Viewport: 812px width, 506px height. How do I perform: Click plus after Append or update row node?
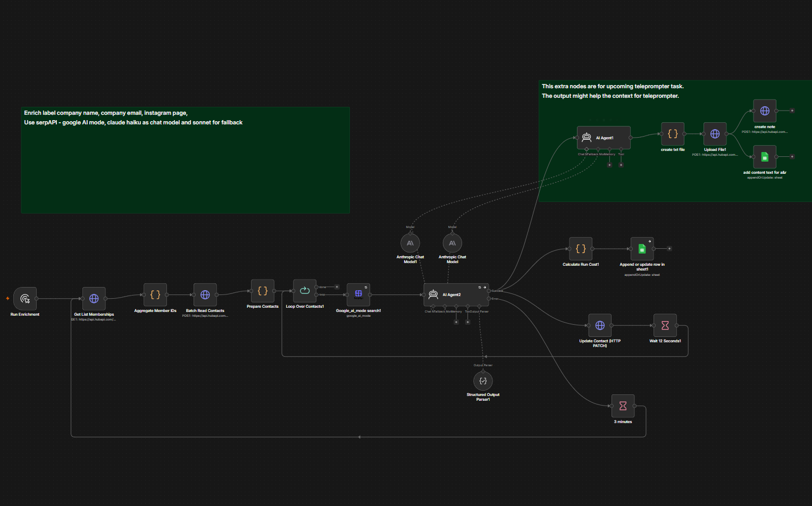(x=669, y=249)
